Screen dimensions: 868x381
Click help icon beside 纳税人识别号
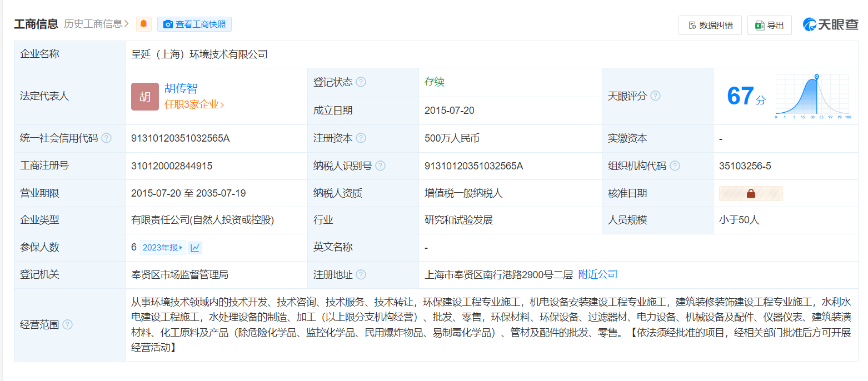click(x=381, y=166)
